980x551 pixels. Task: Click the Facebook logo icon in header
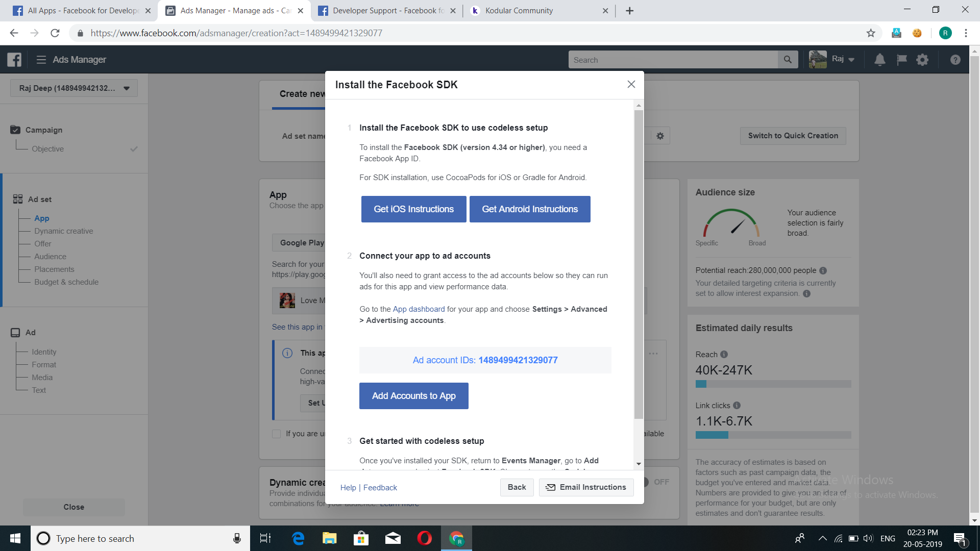[14, 60]
